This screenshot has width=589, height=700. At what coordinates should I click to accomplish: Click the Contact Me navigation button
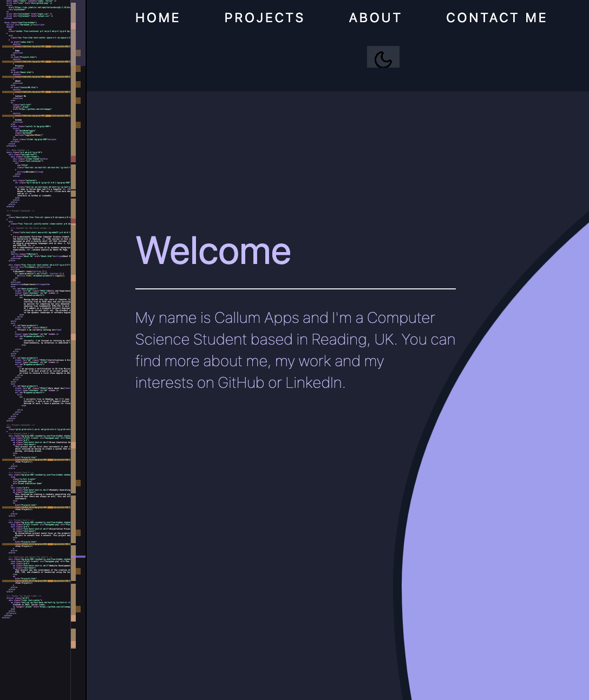(x=496, y=18)
